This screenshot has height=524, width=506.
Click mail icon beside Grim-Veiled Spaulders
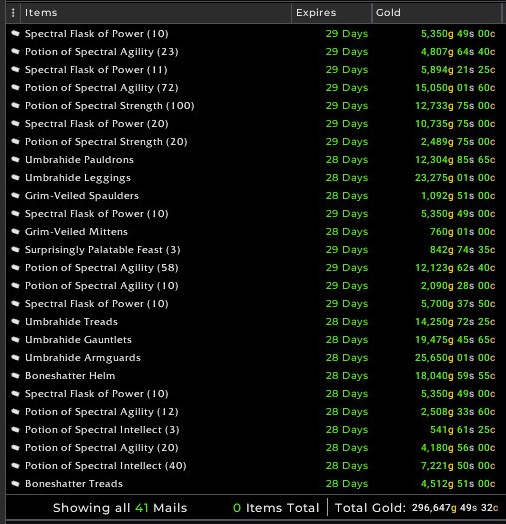[x=15, y=195]
